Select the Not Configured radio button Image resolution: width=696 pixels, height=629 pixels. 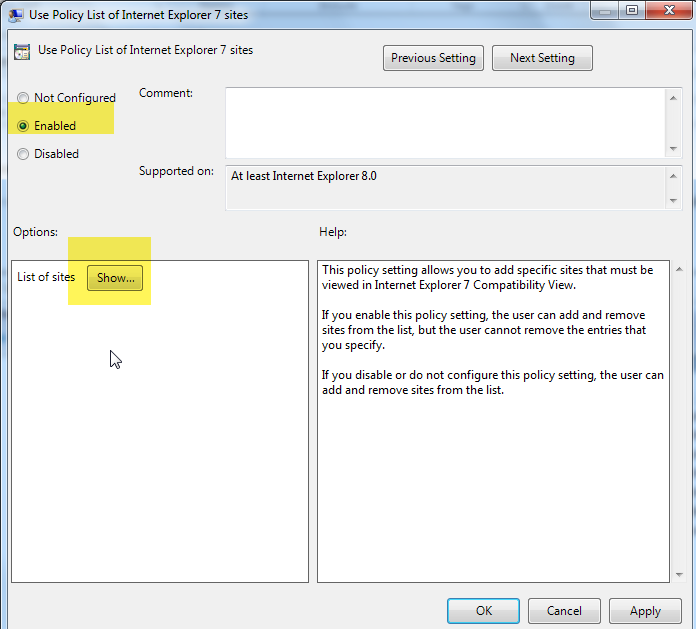click(x=23, y=98)
